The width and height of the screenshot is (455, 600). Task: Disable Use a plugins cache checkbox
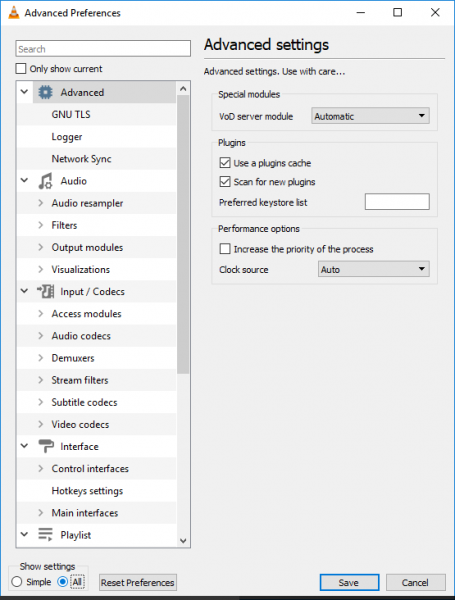click(x=225, y=163)
